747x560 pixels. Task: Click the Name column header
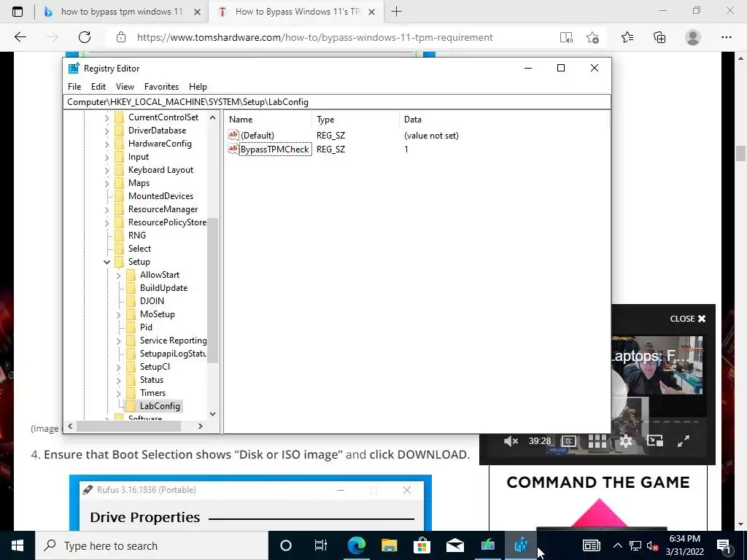(268, 120)
